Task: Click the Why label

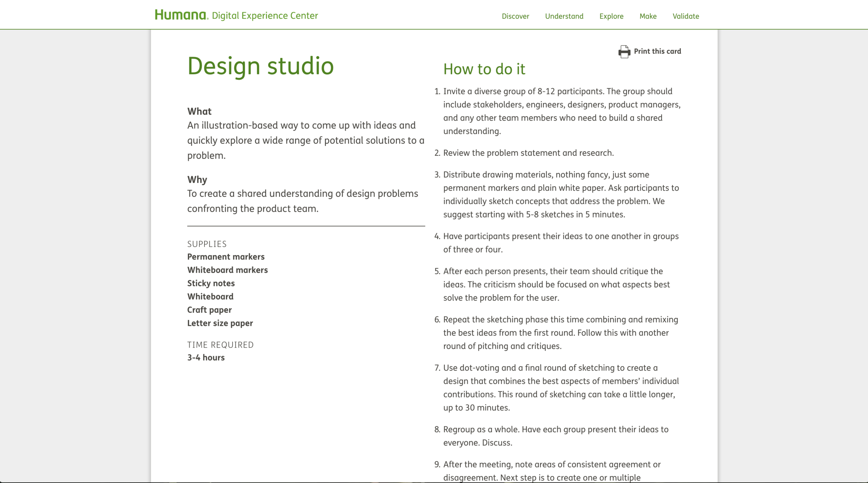Action: [197, 180]
